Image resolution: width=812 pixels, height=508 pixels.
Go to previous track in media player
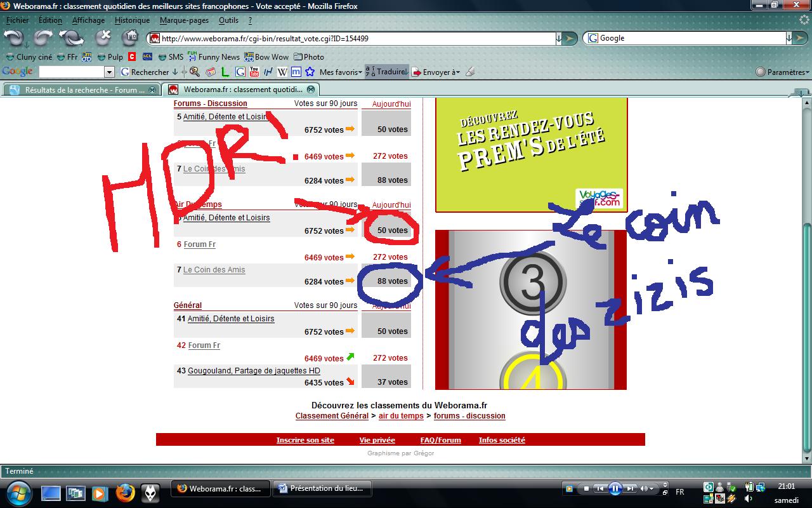click(601, 488)
